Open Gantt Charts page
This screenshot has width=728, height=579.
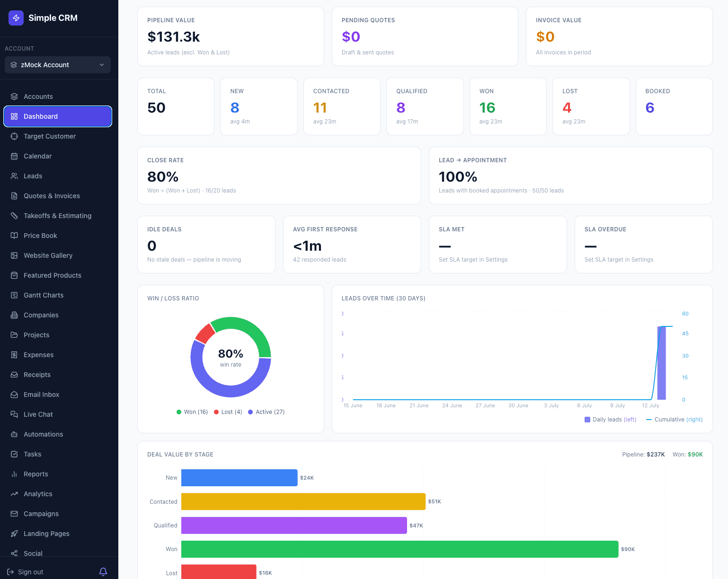(x=58, y=295)
